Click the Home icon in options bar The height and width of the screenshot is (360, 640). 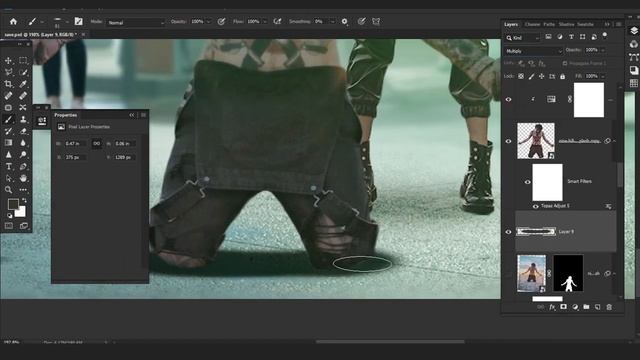pyautogui.click(x=13, y=22)
